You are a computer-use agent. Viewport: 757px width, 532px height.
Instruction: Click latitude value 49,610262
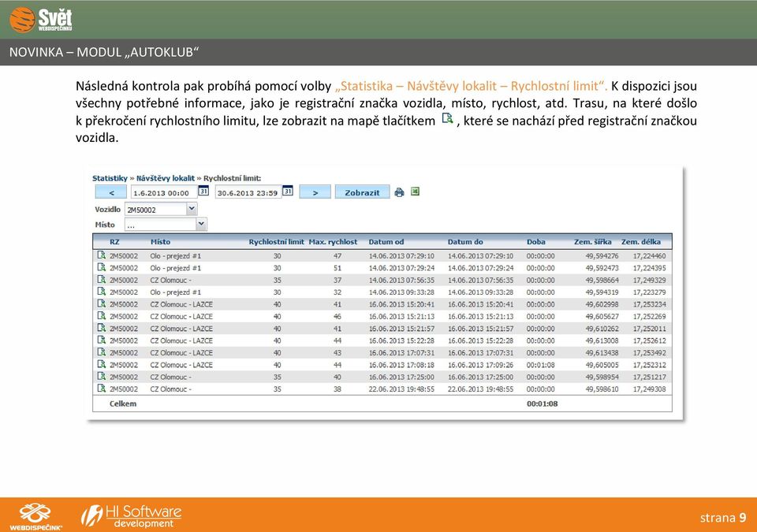pos(602,329)
